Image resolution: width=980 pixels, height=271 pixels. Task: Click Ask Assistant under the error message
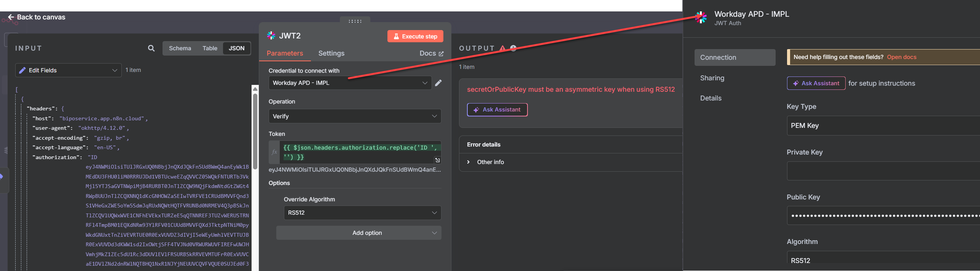(497, 110)
